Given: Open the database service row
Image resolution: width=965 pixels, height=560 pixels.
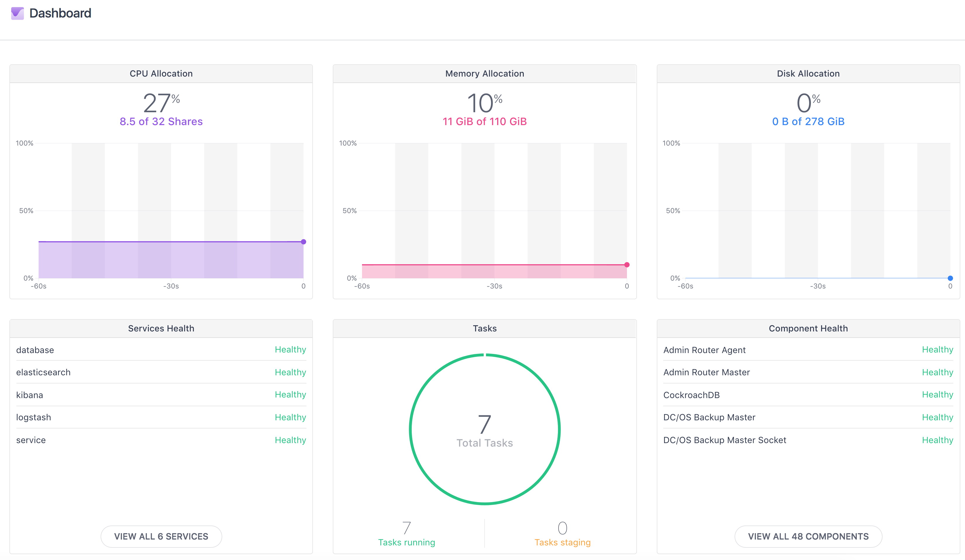Looking at the screenshot, I should point(35,350).
